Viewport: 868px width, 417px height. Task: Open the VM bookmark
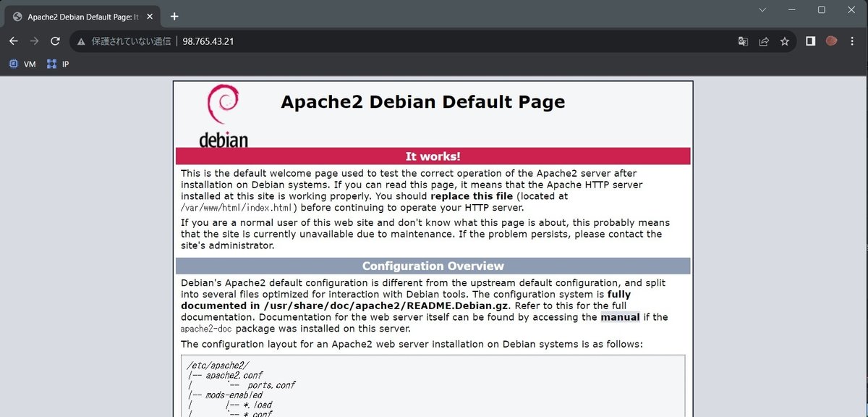(22, 64)
